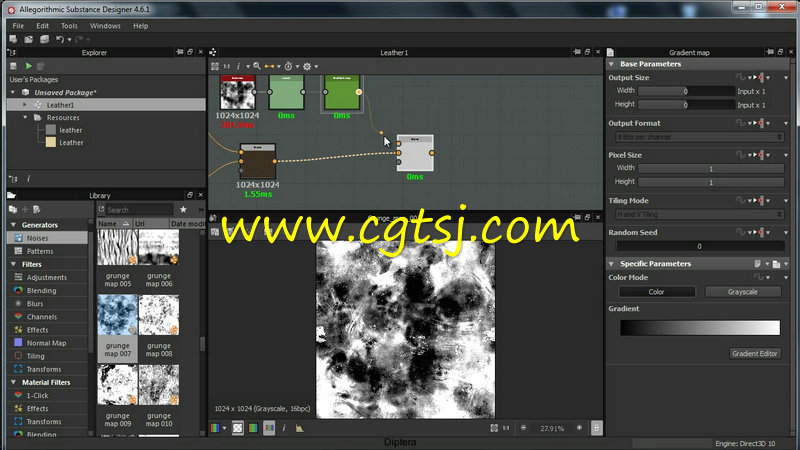Open the Help menu
The height and width of the screenshot is (450, 800).
click(x=140, y=26)
